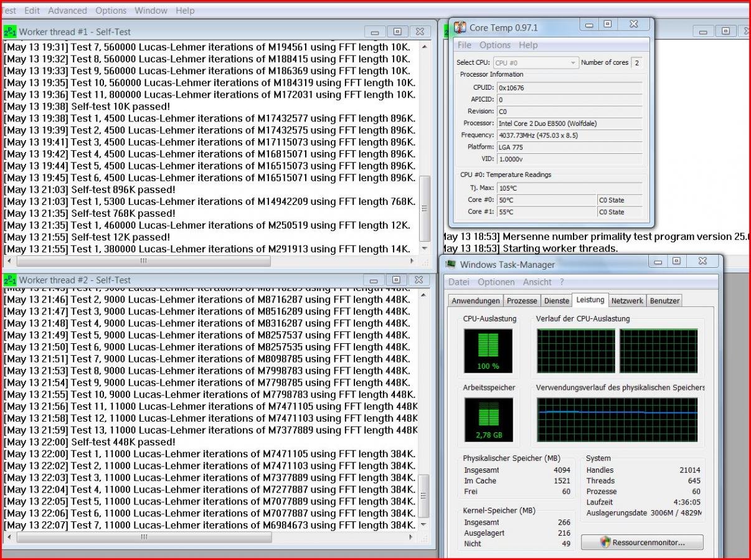Switch to the Benutzer tab
Viewport: 751px width, 560px height.
coord(664,301)
